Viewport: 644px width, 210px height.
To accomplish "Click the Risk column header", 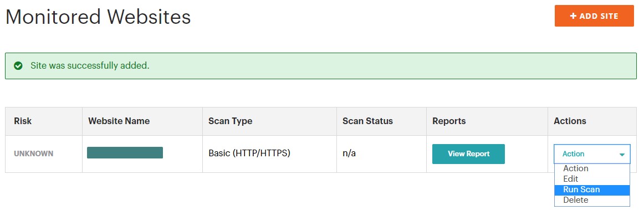I will point(23,121).
